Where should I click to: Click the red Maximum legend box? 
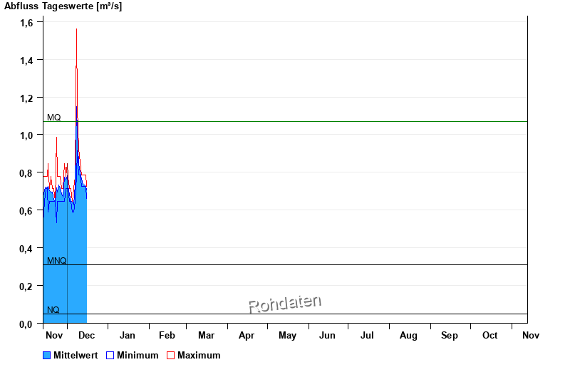click(170, 356)
